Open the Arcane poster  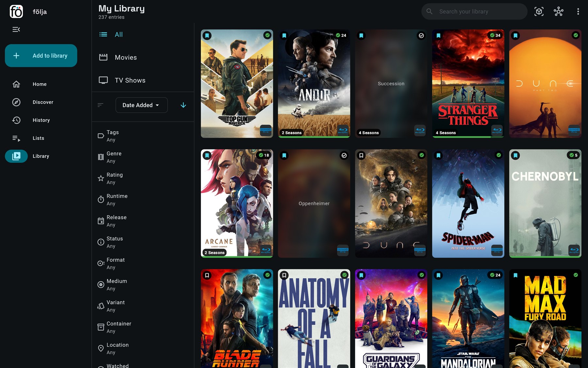click(x=237, y=203)
